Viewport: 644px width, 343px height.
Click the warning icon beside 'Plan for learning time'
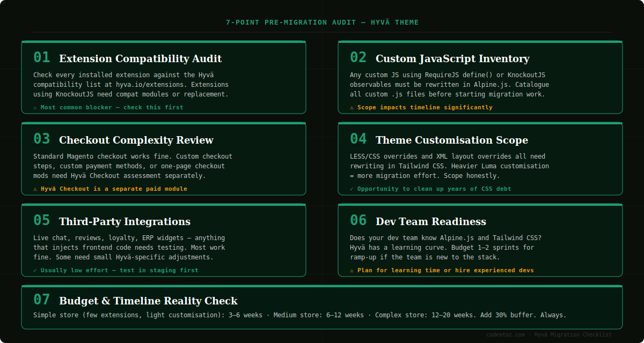(x=352, y=270)
